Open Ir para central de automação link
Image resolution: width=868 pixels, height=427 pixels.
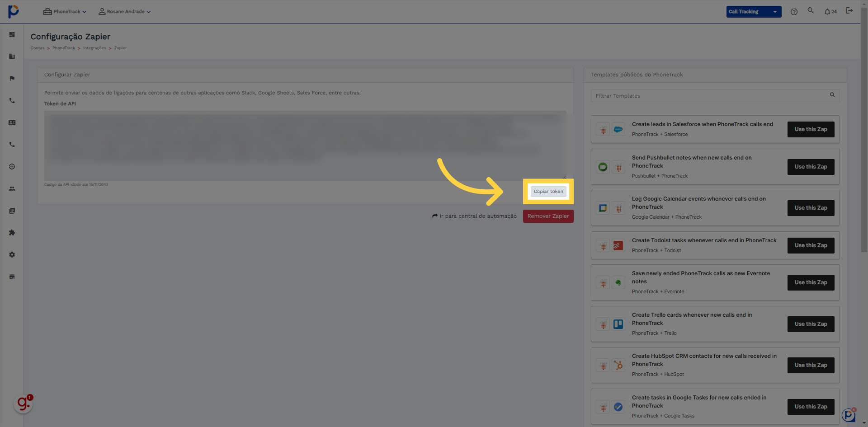coord(474,216)
